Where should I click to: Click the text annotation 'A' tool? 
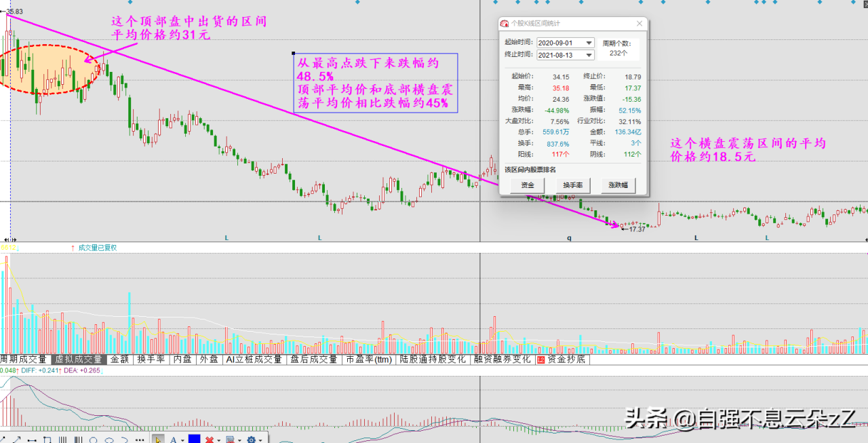pos(173,440)
